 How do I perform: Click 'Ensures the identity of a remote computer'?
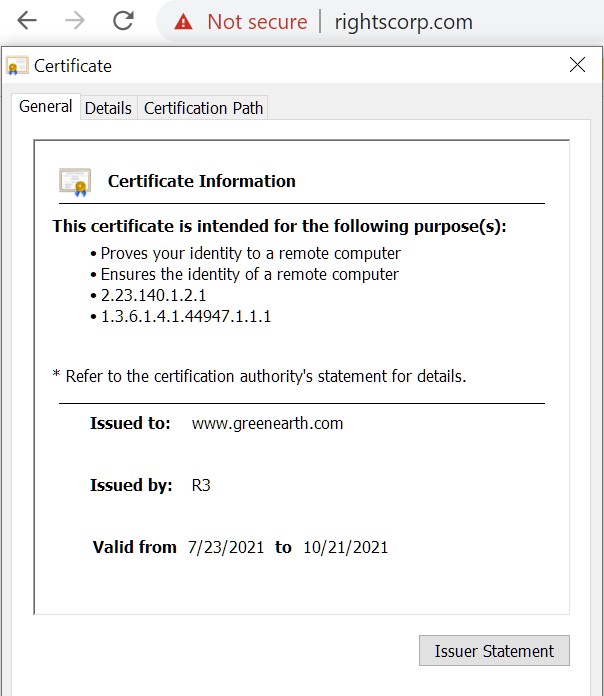click(249, 274)
